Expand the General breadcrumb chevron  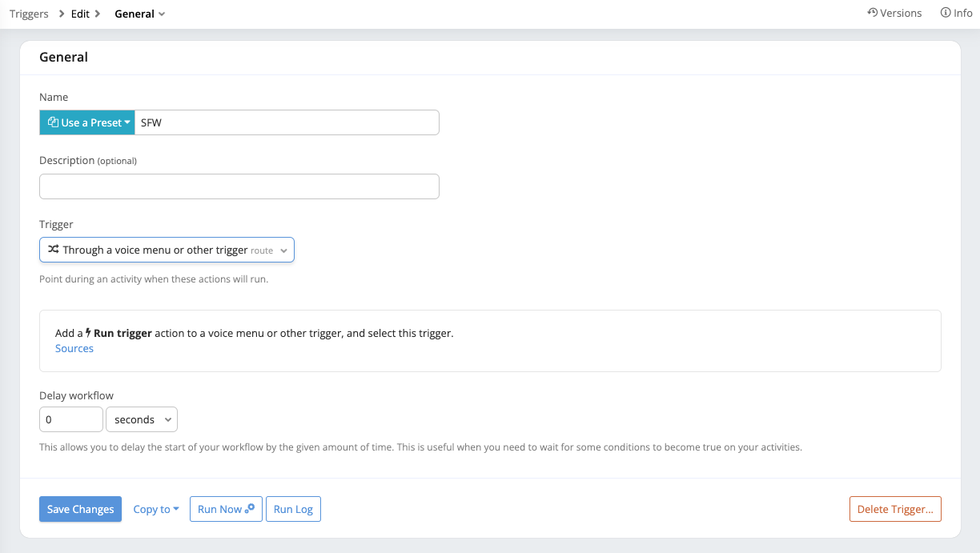(x=162, y=14)
